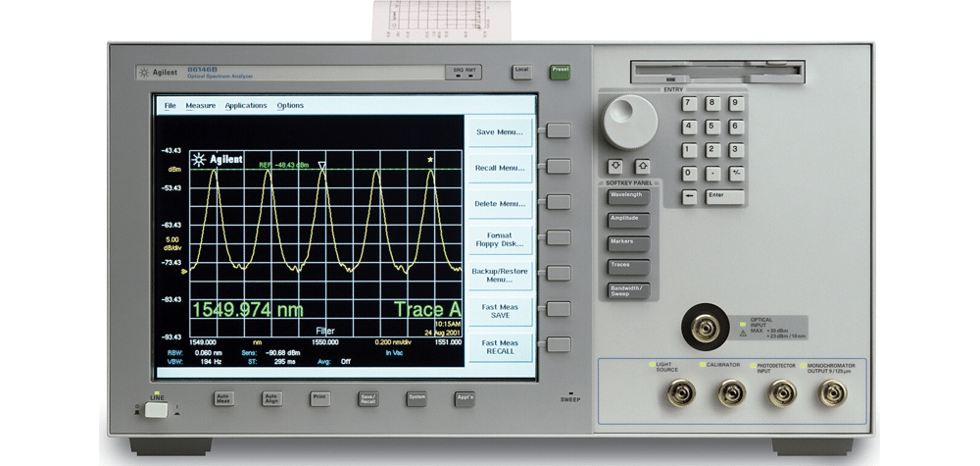Toggle the LINE power switch
This screenshot has width=980, height=466.
(156, 410)
